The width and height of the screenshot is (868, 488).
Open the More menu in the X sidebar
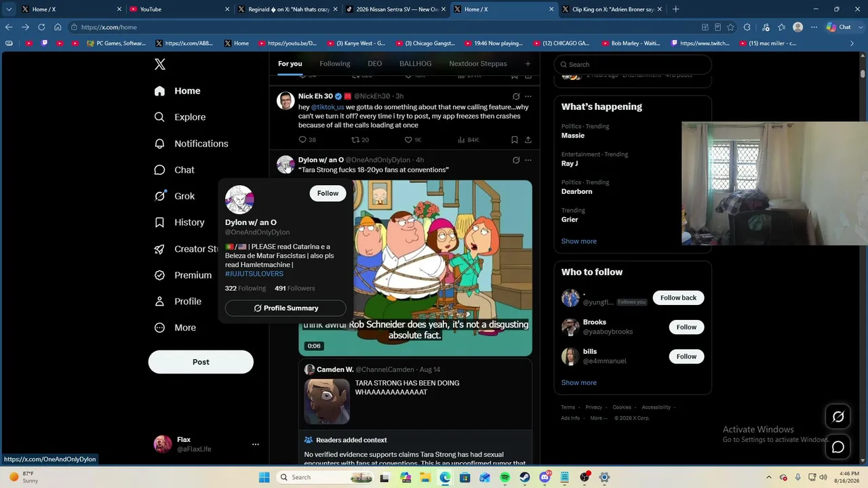[175, 328]
